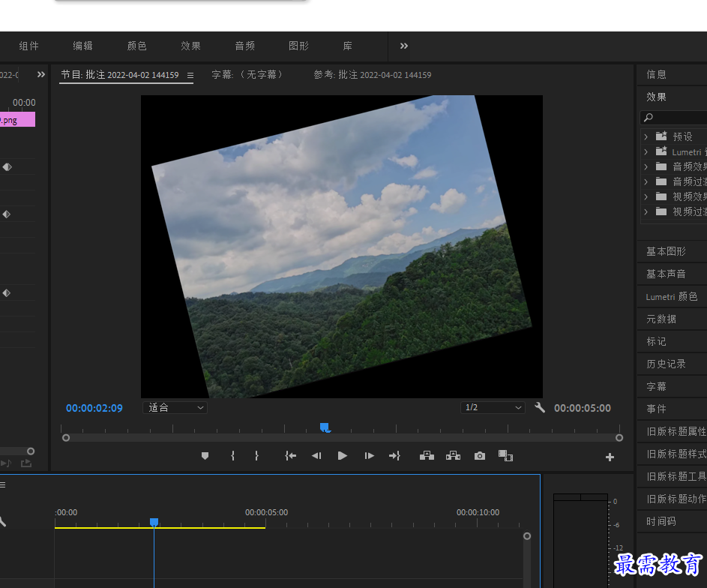Go to Out point button

coord(394,456)
